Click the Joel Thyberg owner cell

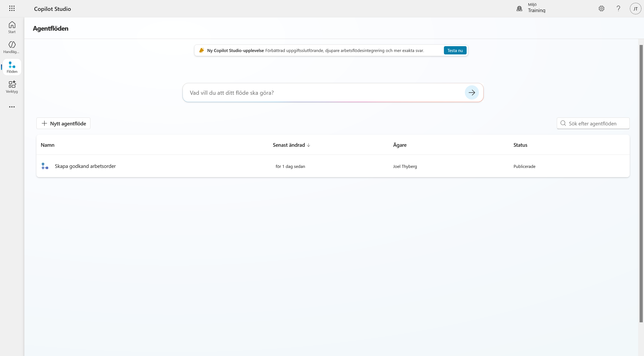(x=405, y=167)
